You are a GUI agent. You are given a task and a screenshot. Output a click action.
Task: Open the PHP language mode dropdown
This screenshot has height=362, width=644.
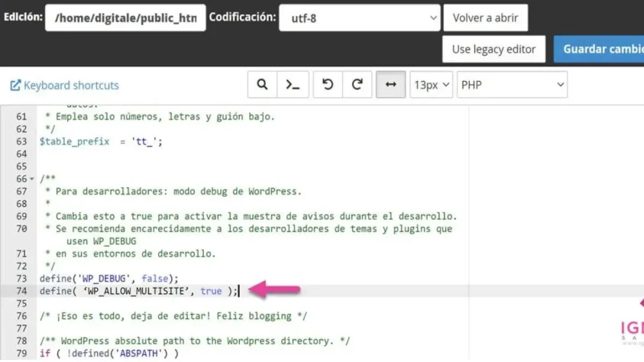coord(512,85)
